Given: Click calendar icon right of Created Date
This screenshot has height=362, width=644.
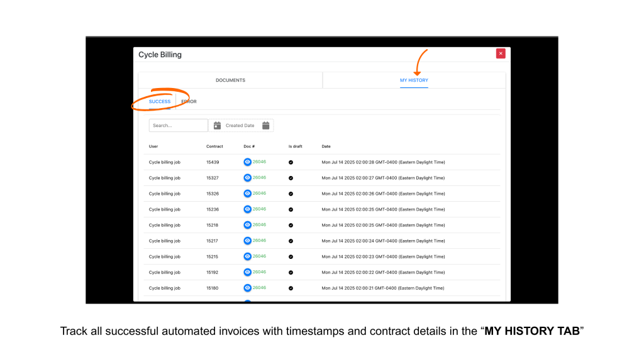Looking at the screenshot, I should pos(266,126).
